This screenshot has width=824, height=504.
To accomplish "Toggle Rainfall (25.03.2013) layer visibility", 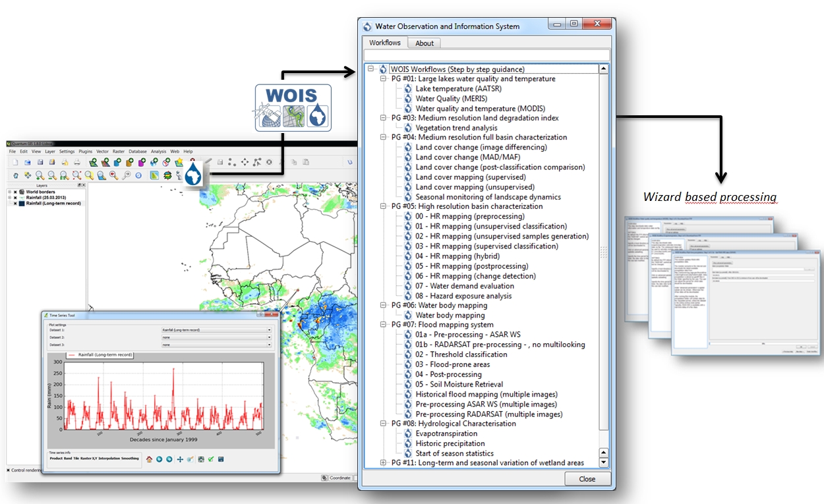I will click(x=15, y=198).
